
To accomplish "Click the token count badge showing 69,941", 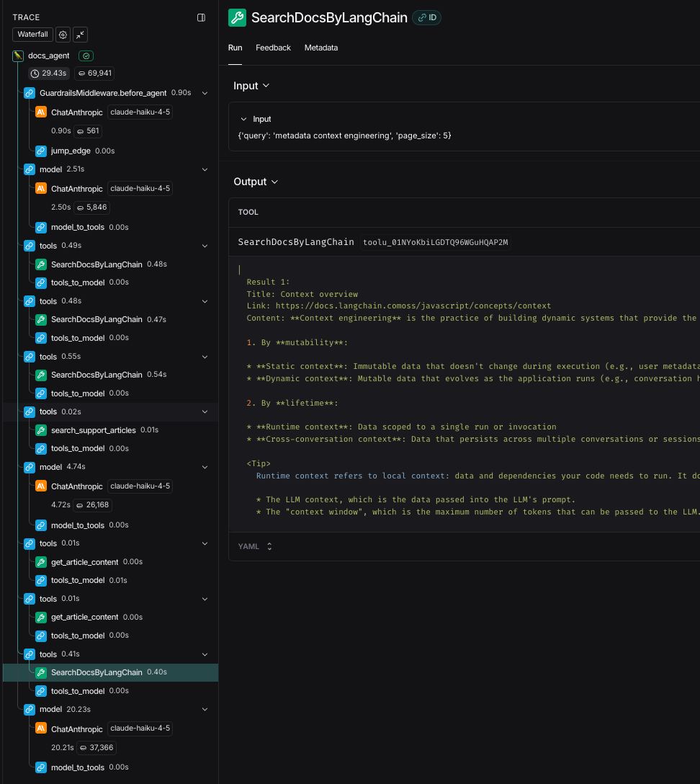I will click(94, 73).
